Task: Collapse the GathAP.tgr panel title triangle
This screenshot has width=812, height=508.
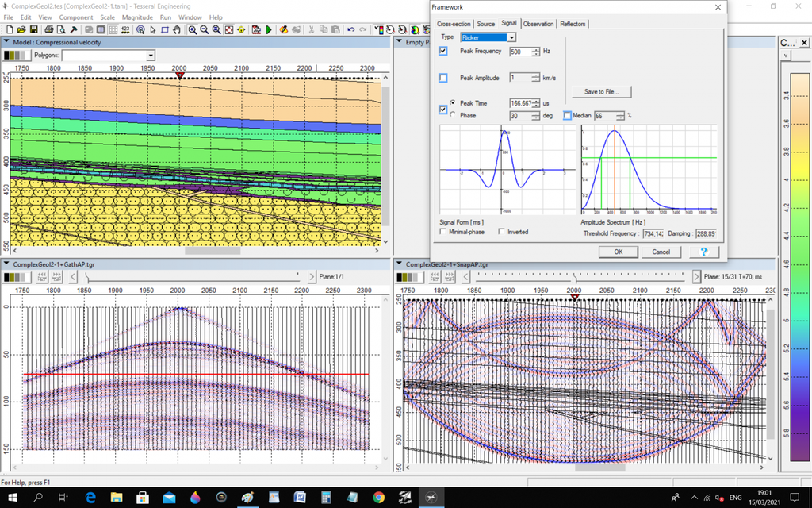Action: click(6, 264)
